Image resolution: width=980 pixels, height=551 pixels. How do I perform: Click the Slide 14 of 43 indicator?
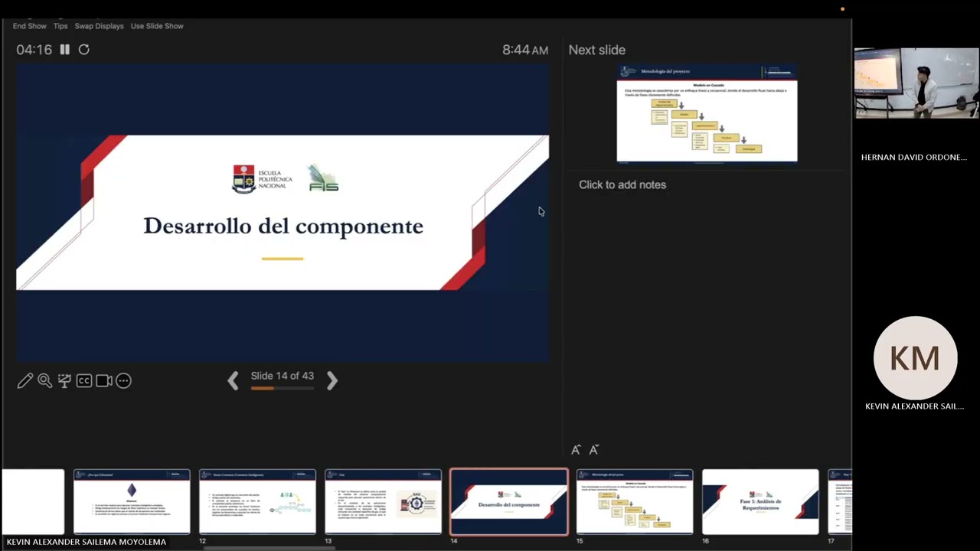pos(283,376)
